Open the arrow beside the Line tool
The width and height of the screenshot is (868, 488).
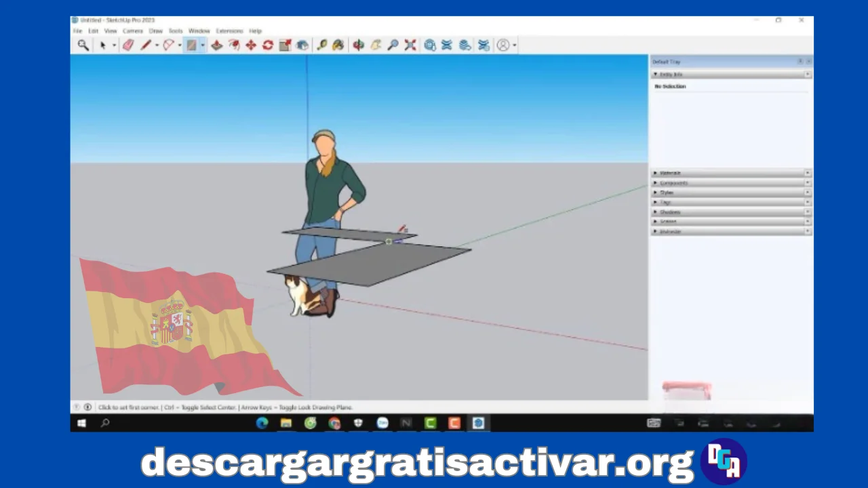157,45
